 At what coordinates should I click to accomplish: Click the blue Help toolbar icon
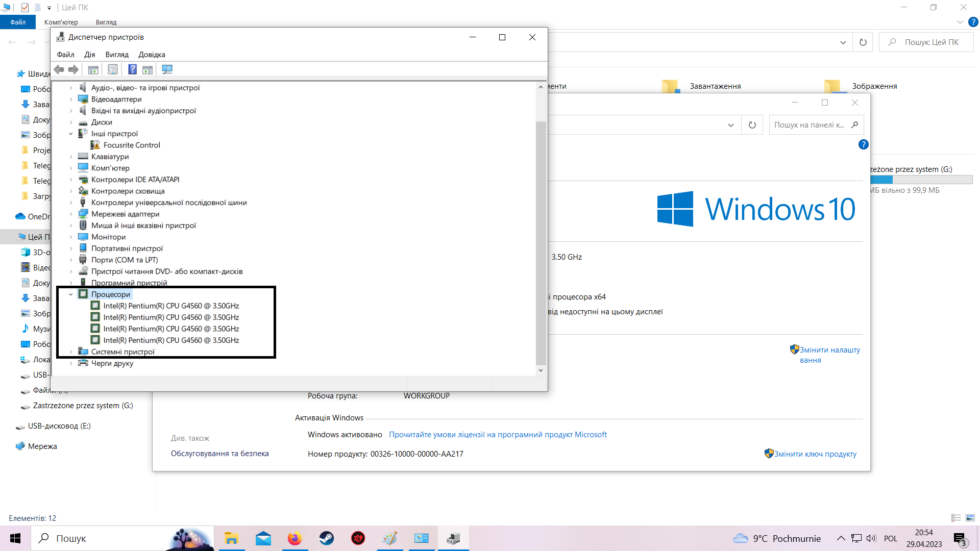click(x=132, y=69)
